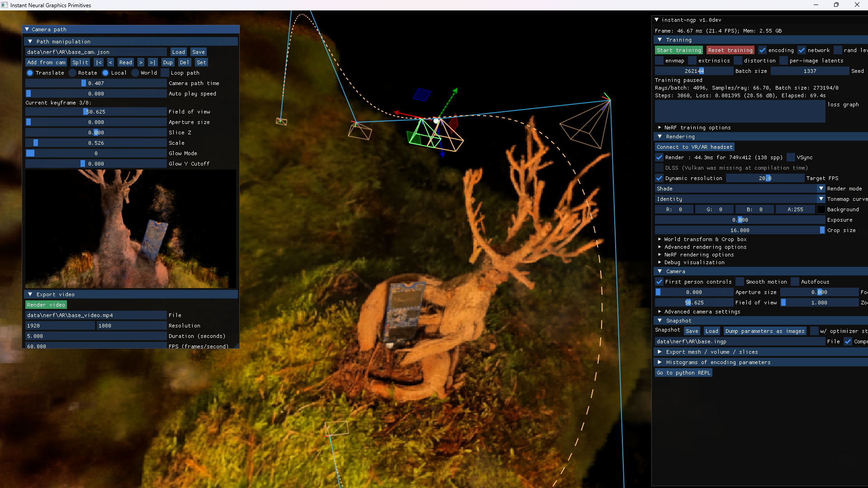Expand Advanced camera settings
868x488 pixels.
click(660, 312)
